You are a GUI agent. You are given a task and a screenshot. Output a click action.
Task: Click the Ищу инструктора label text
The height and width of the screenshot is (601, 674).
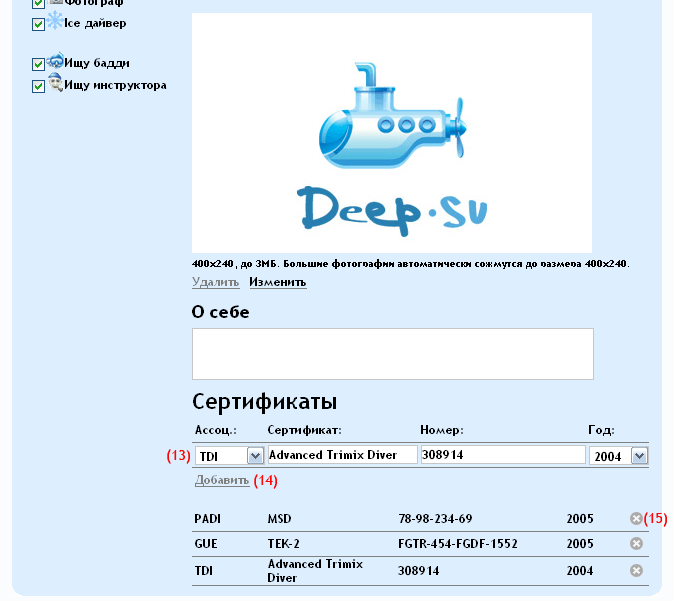point(115,85)
